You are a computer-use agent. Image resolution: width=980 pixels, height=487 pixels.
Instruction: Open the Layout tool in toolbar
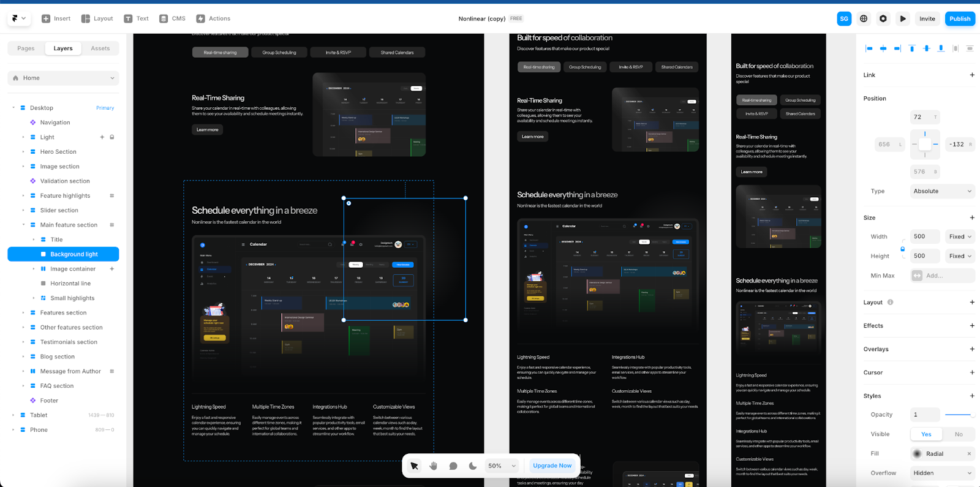[97, 18]
